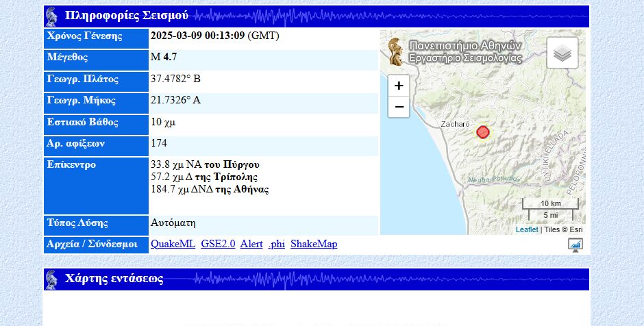Open the QuakeML file link
Screen dimensions: 644x326
point(173,244)
